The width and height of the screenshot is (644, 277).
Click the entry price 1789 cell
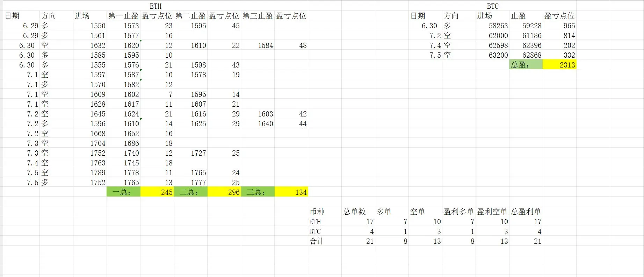tap(90, 172)
